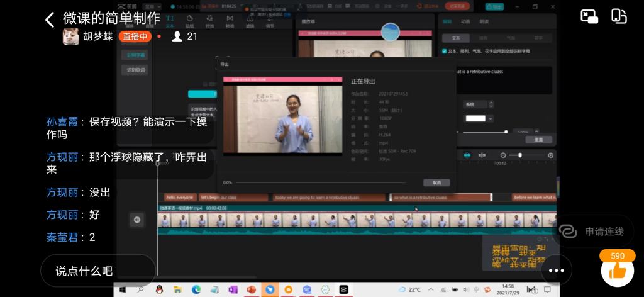Switch to the 动画 animation tab
The image size is (644, 297).
tap(465, 21)
